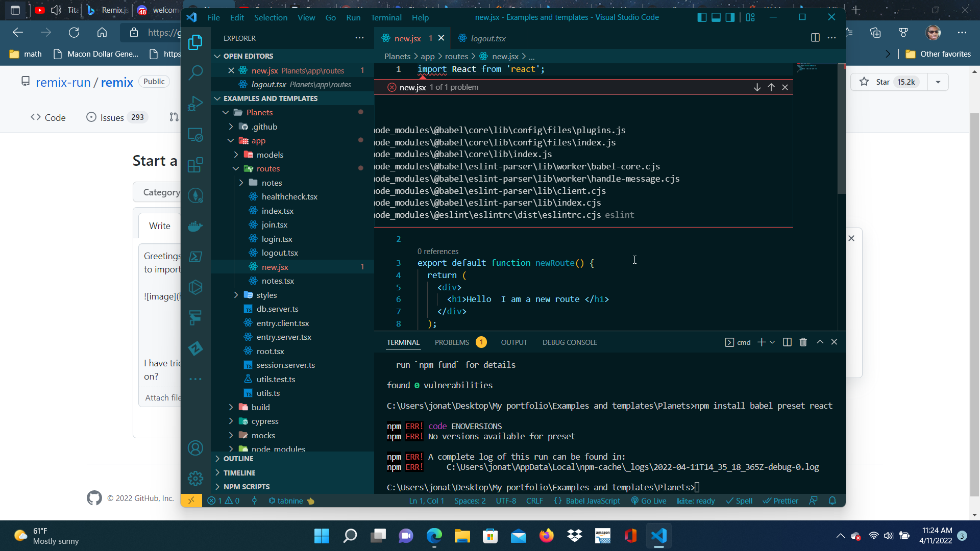Open Remote Explorer icon in activity bar
Viewport: 980px width, 551px height.
click(x=195, y=135)
